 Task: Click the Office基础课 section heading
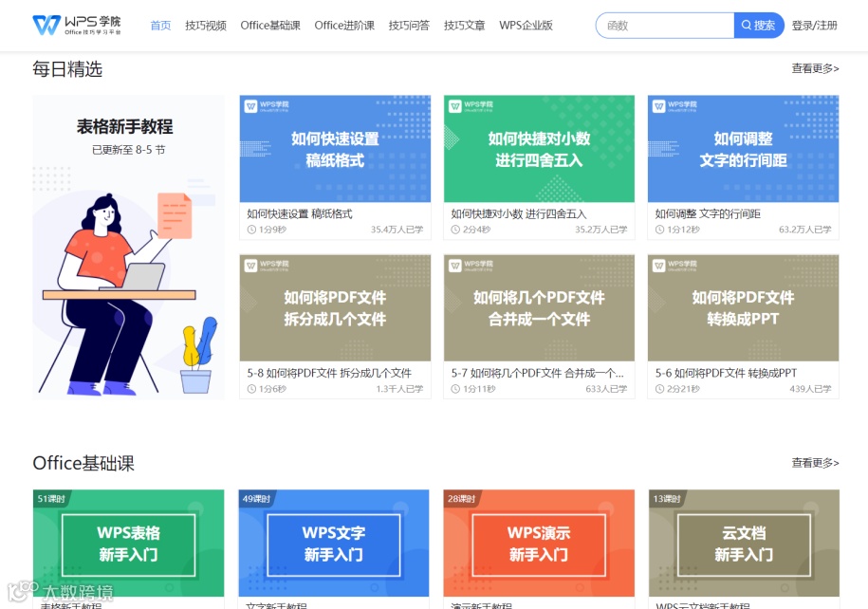[83, 463]
